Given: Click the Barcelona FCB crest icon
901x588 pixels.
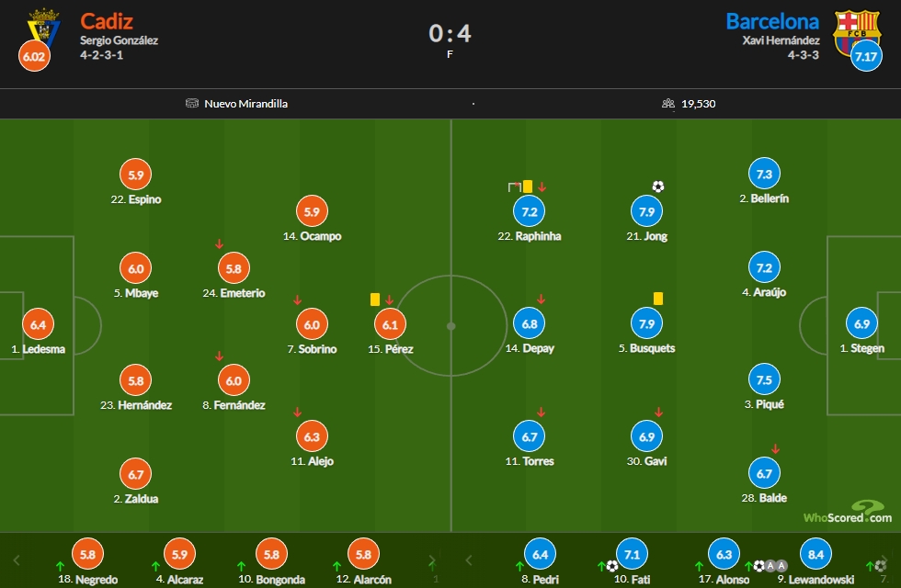Looking at the screenshot, I should pyautogui.click(x=857, y=31).
